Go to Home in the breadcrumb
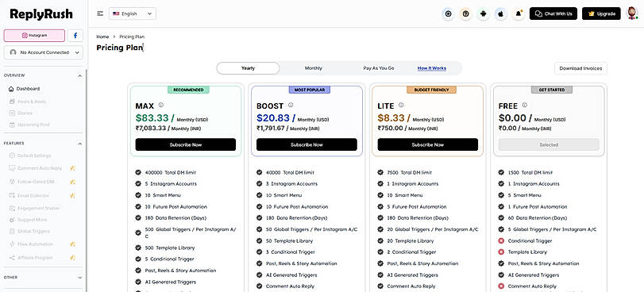The width and height of the screenshot is (644, 292). tap(102, 37)
